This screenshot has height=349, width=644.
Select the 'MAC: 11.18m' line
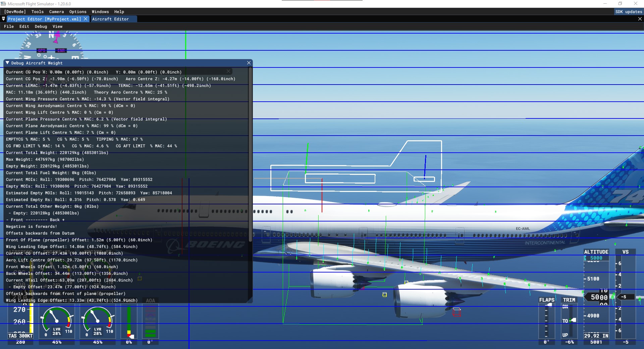[87, 92]
